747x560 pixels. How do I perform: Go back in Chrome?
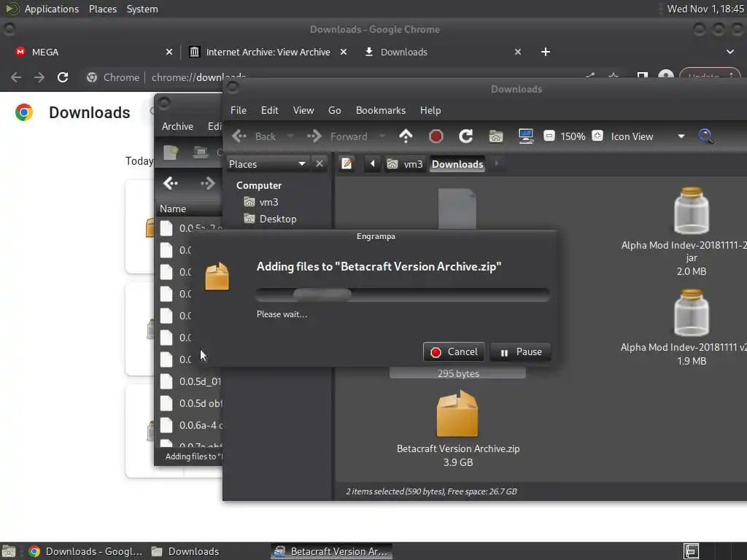(x=16, y=77)
